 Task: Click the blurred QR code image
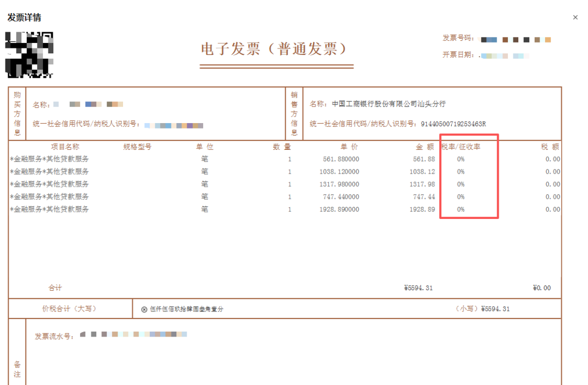pos(29,54)
